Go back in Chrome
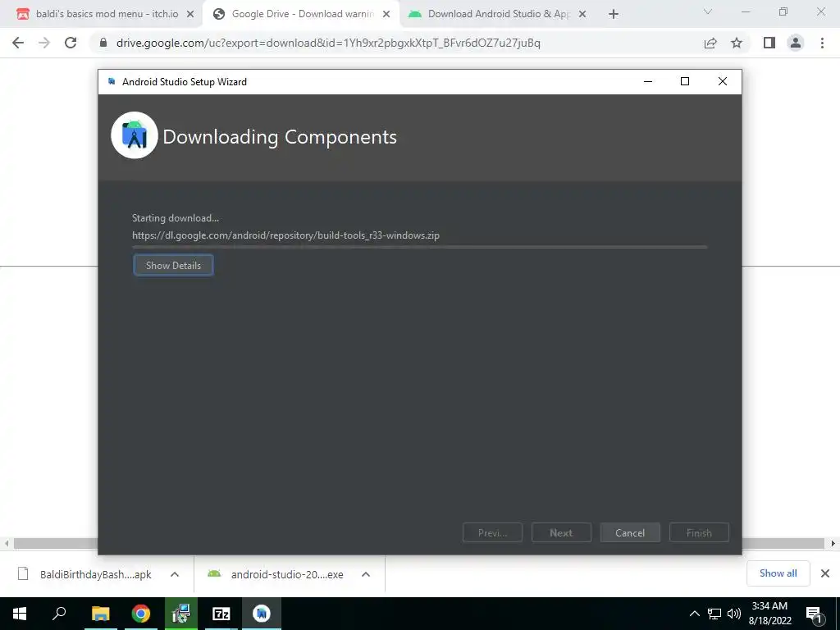 tap(18, 43)
